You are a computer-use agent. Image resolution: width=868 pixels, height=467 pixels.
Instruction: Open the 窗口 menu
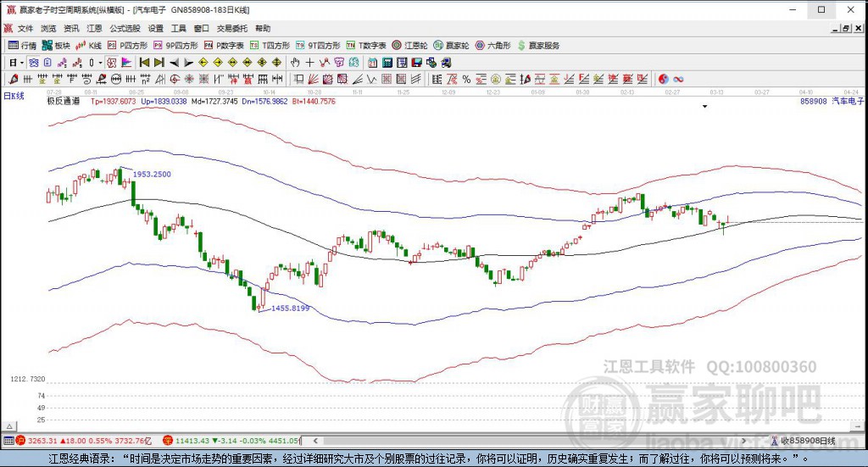[202, 28]
